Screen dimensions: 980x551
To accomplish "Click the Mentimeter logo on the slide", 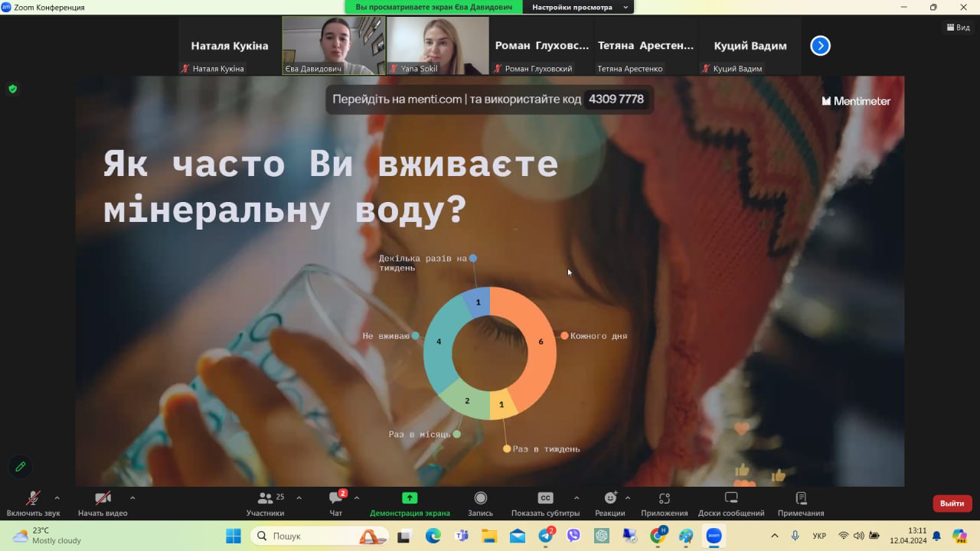I will pos(856,101).
